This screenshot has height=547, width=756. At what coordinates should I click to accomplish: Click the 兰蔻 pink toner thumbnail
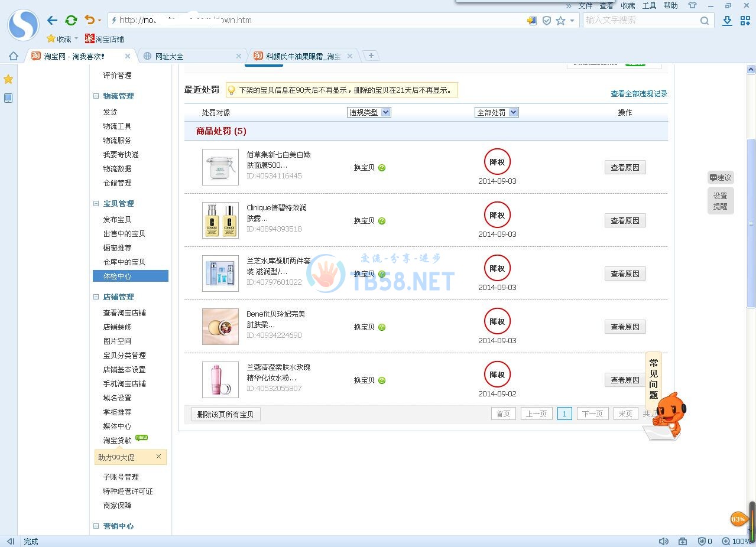(220, 380)
